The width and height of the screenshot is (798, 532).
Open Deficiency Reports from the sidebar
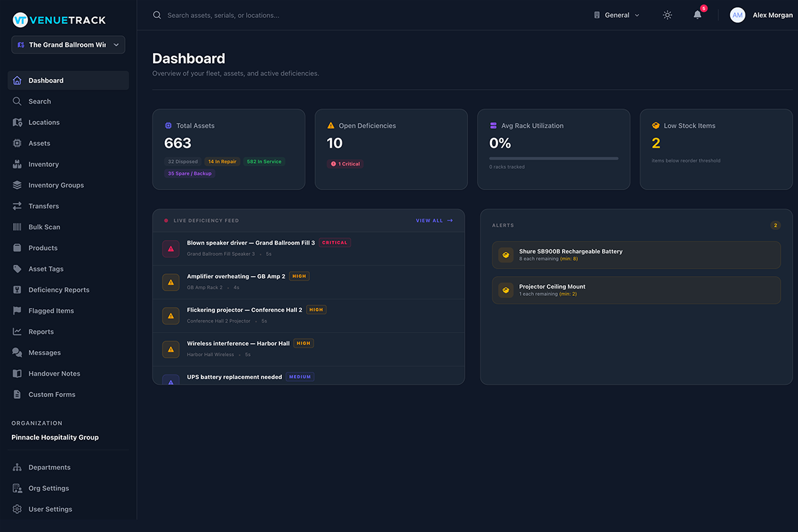17,289
